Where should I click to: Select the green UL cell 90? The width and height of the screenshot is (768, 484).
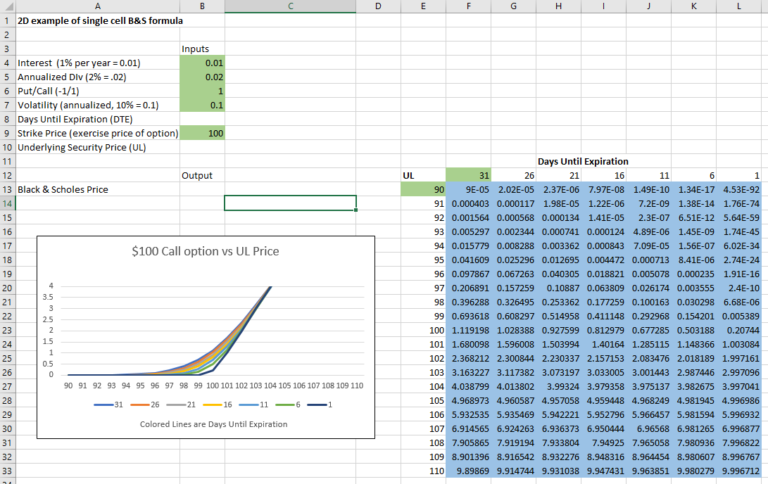(423, 190)
